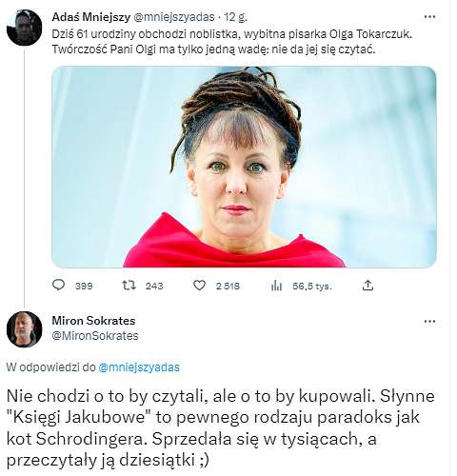
Task: Click the Miron Sokrates display name
Action: coord(93,321)
